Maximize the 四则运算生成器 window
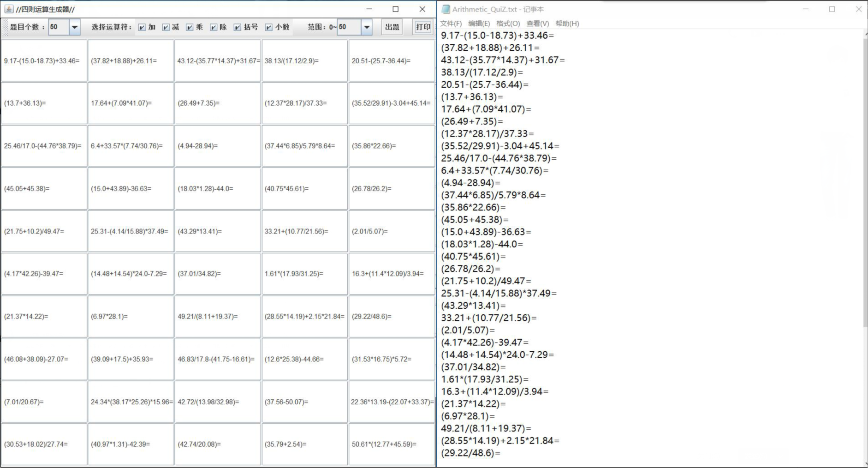The height and width of the screenshot is (468, 868). tap(395, 9)
